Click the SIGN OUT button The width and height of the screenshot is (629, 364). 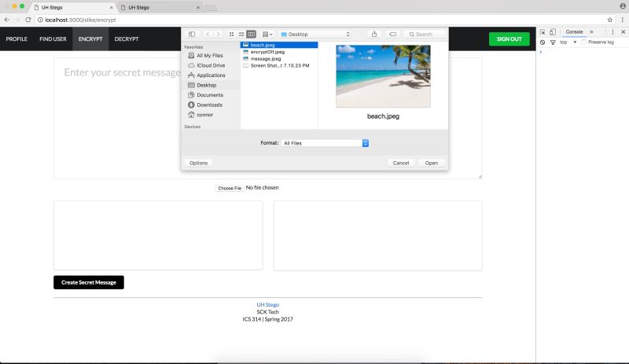pos(509,39)
